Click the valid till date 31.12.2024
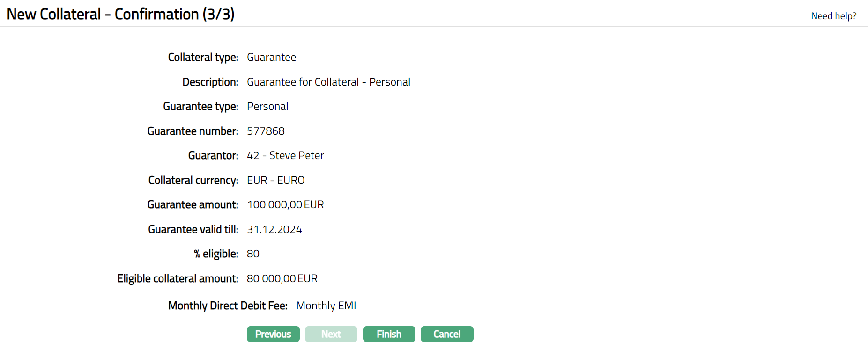 (x=274, y=229)
